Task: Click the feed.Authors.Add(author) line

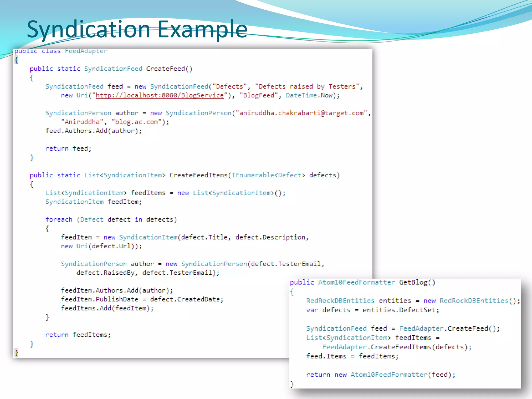Action: point(94,131)
